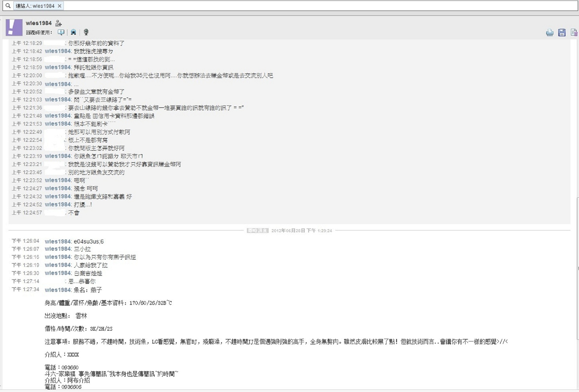Select the timestamp 上午 12:20:00
579x392 pixels.
[27, 75]
